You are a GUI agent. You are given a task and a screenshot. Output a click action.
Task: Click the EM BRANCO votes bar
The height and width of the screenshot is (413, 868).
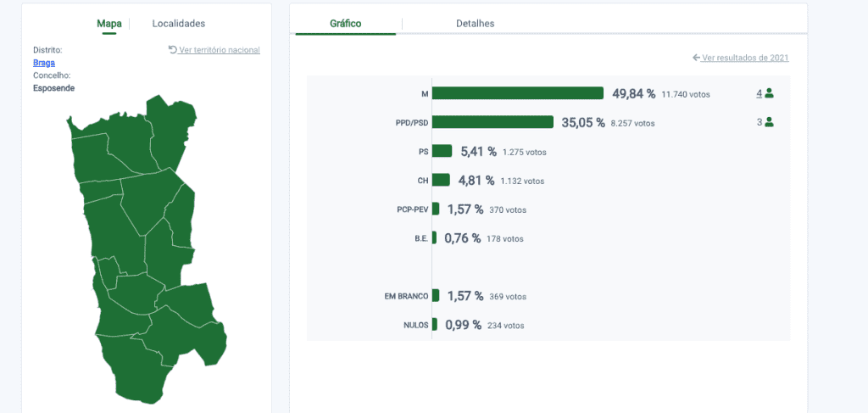coord(436,296)
